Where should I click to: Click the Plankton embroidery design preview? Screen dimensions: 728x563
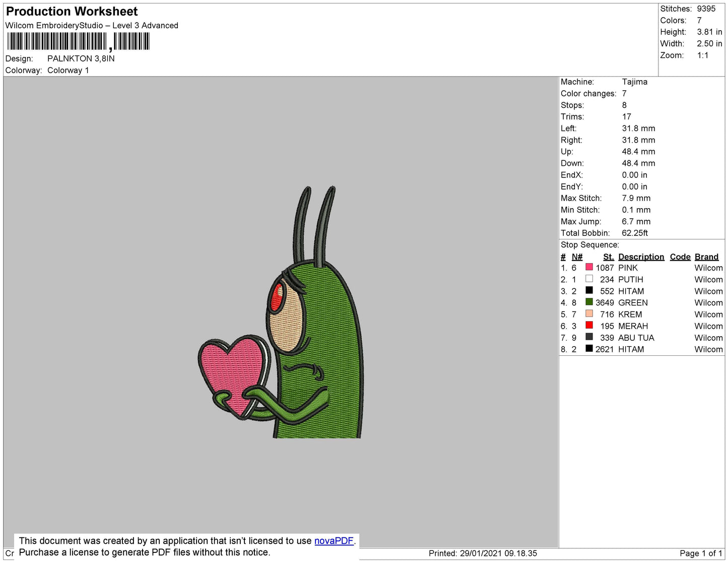pyautogui.click(x=280, y=312)
